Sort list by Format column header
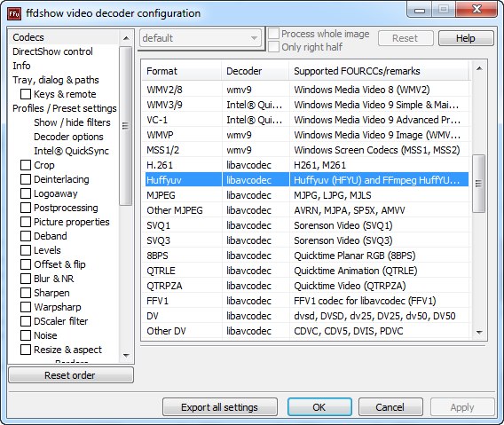The height and width of the screenshot is (425, 504). click(x=181, y=71)
